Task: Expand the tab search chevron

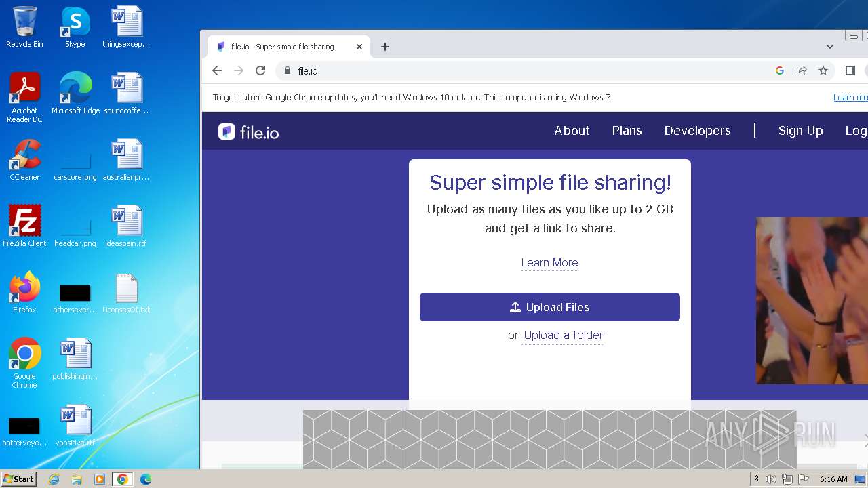Action: 830,47
